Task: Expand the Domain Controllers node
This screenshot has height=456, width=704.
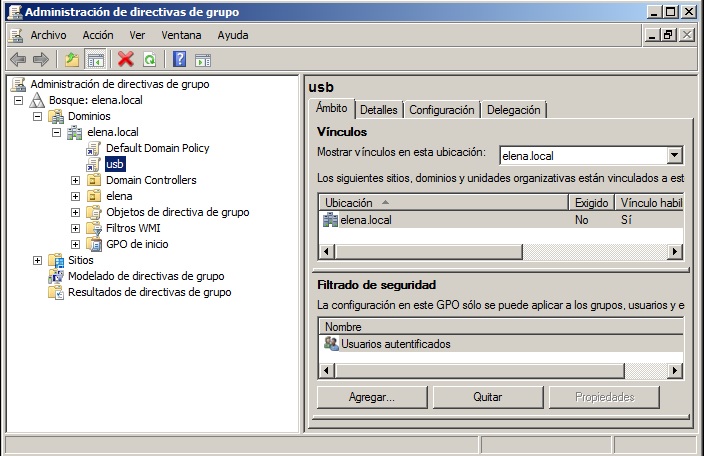Action: [x=76, y=180]
